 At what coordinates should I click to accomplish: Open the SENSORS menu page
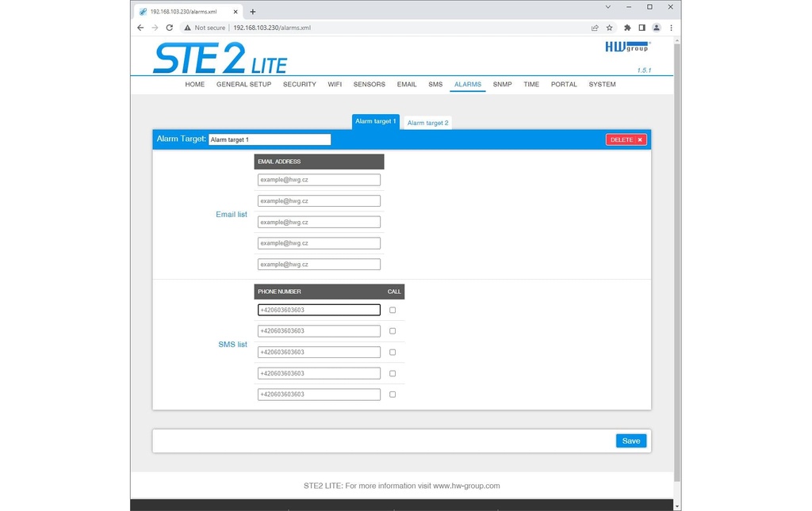[370, 84]
